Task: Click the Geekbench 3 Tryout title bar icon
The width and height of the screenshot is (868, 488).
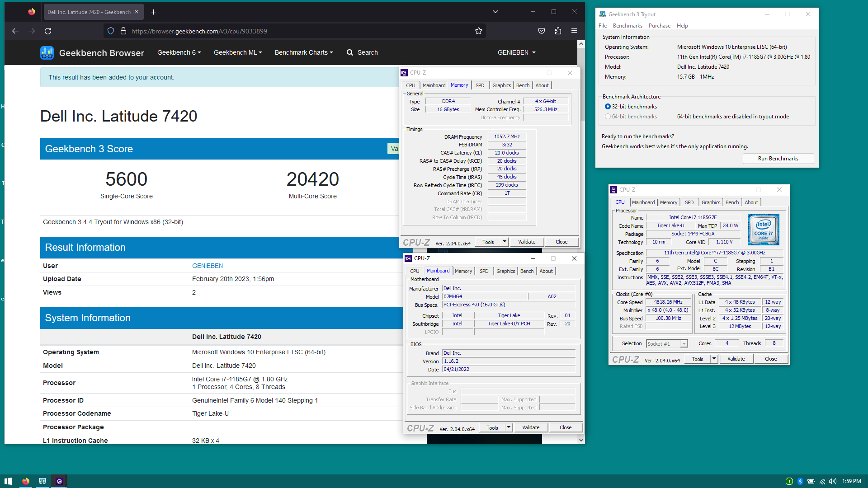Action: pyautogui.click(x=603, y=14)
